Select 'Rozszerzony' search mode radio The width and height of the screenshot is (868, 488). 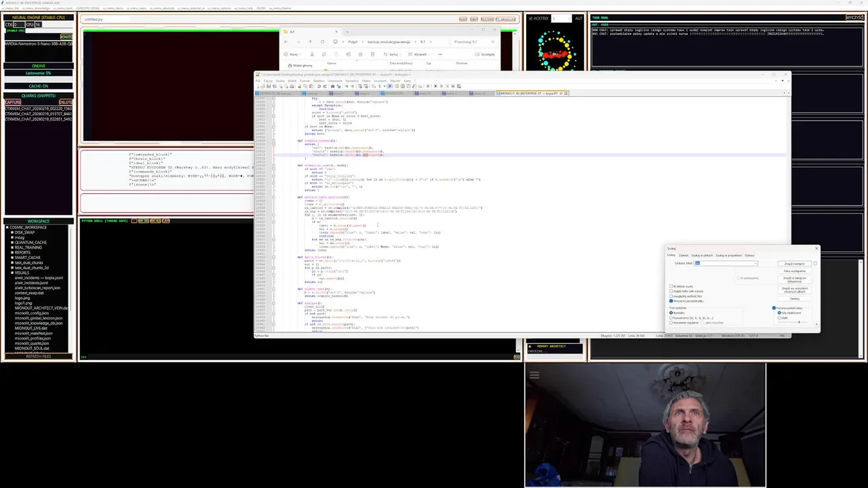coord(671,318)
